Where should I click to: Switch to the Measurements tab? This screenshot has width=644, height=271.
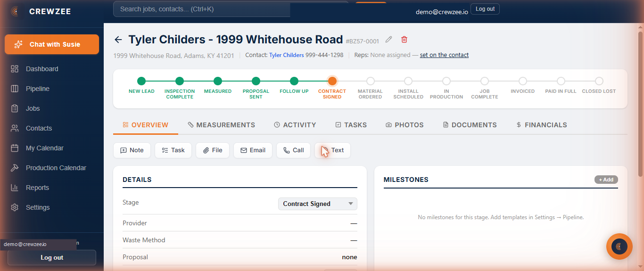[221, 125]
